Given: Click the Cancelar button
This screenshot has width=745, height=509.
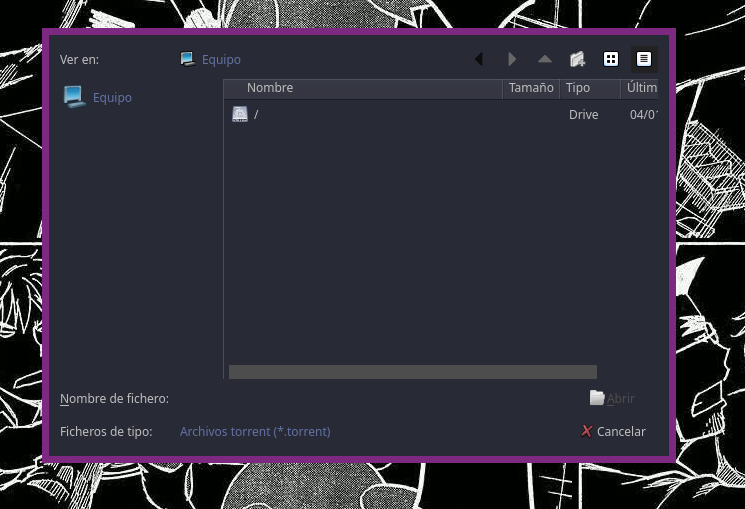Looking at the screenshot, I should click(x=612, y=432).
